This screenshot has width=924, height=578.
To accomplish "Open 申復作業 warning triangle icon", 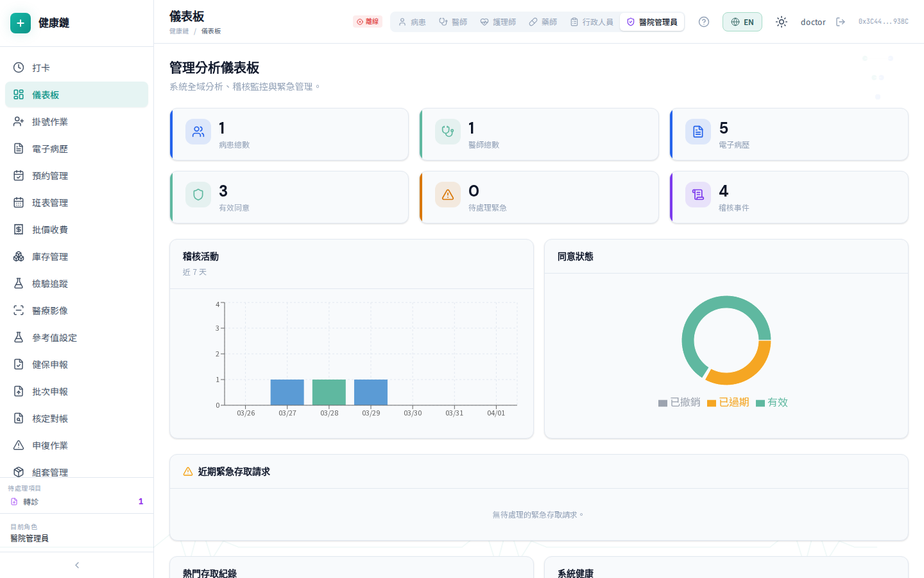I will (19, 445).
